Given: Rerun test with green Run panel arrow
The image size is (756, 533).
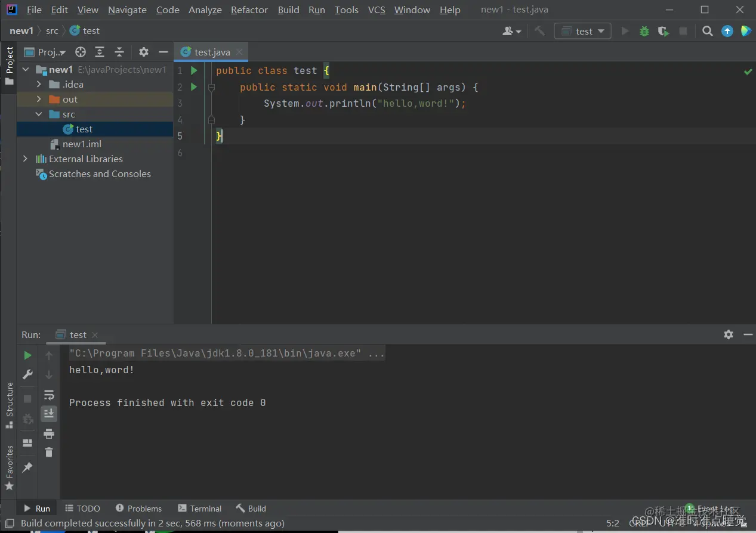Looking at the screenshot, I should pyautogui.click(x=27, y=355).
